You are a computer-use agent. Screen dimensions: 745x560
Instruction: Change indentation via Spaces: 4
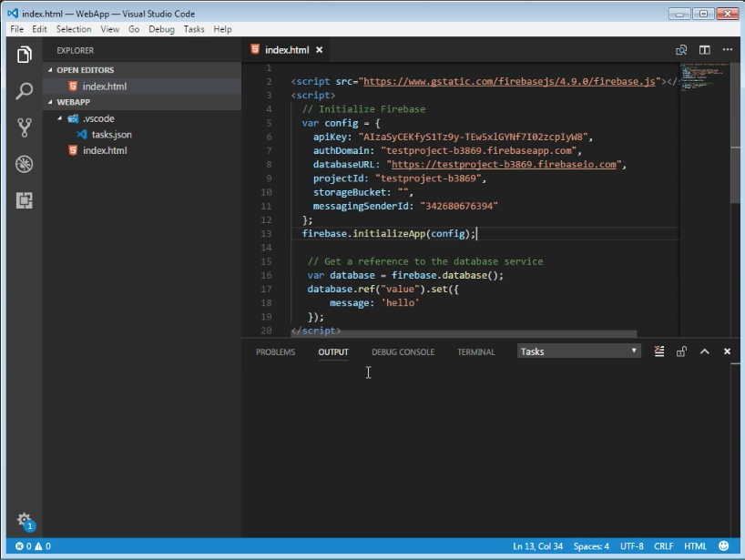point(591,546)
